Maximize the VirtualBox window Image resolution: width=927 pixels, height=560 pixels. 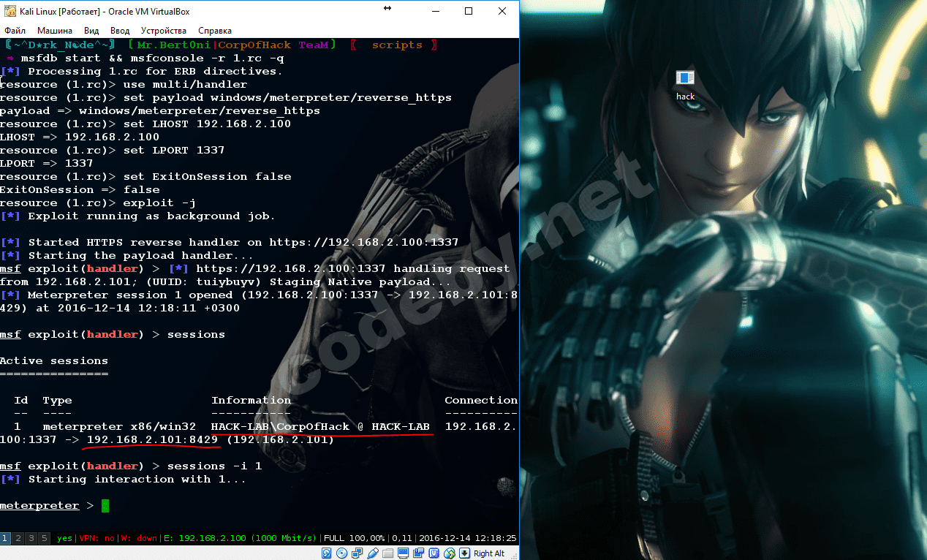pos(469,11)
